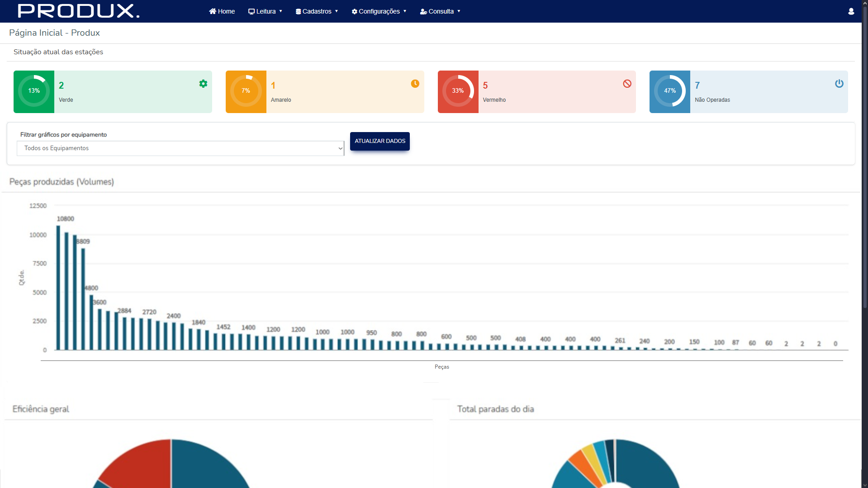Click the 13% Verde progress ring
868x488 pixels.
point(34,91)
